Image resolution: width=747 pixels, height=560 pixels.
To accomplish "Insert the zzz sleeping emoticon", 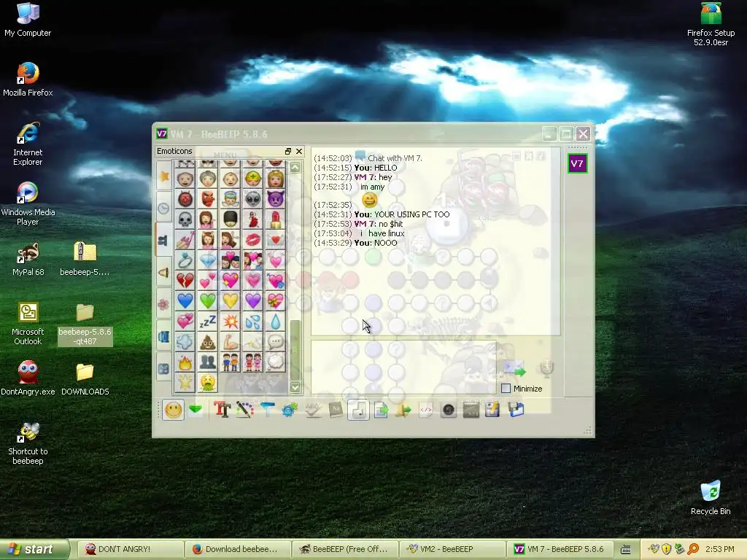I will tap(208, 322).
